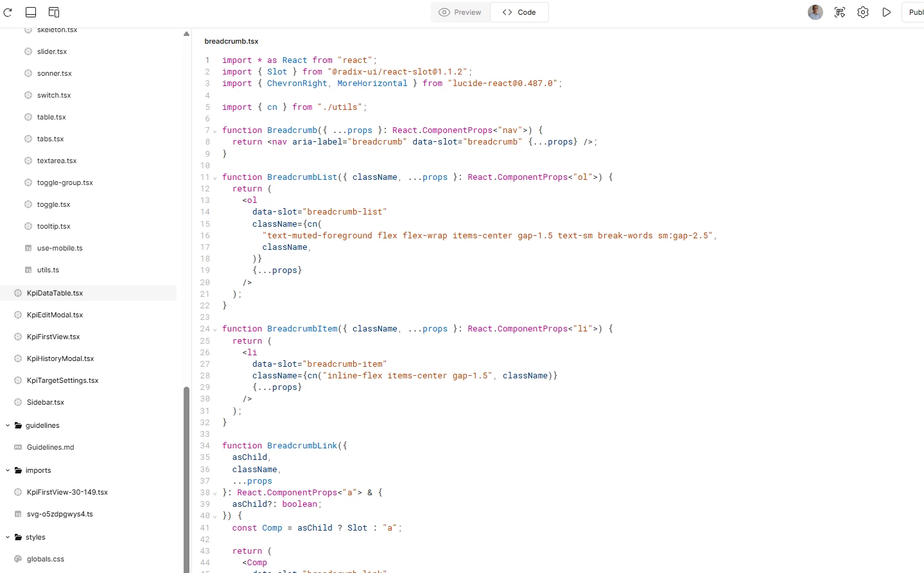Click the file tree scrollbar thumb
This screenshot has height=573, width=924.
(x=186, y=479)
